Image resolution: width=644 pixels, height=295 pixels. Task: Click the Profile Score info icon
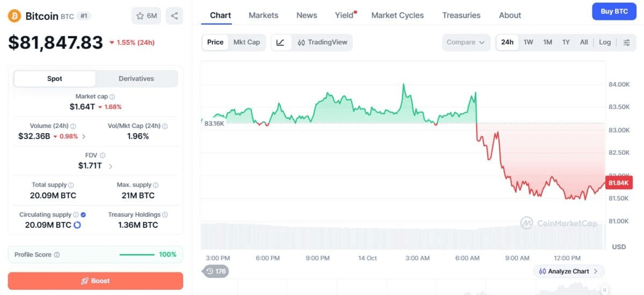pos(57,255)
